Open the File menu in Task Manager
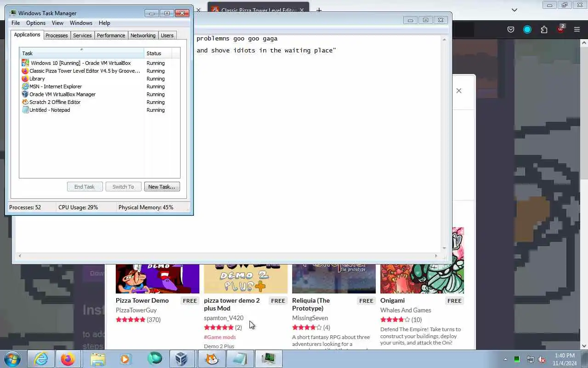588x368 pixels. [x=16, y=23]
